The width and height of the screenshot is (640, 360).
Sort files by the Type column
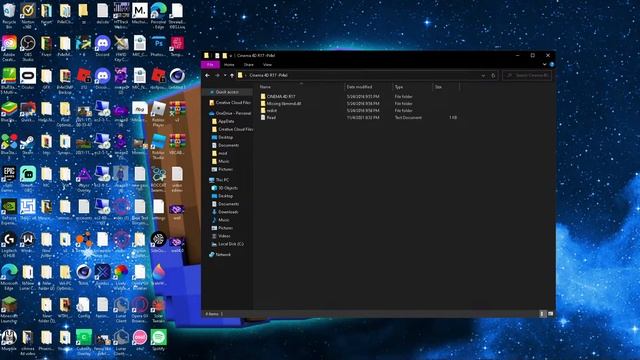[412, 87]
